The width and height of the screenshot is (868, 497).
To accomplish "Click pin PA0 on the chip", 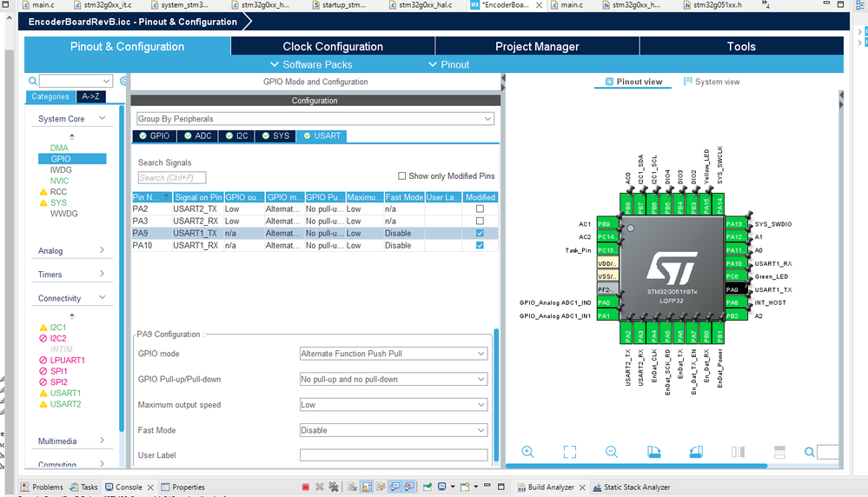I will pyautogui.click(x=608, y=302).
